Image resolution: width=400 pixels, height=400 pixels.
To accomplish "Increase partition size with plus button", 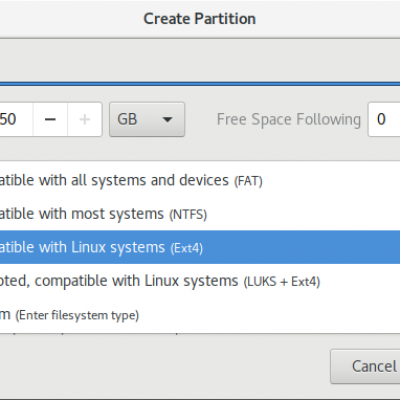I will coord(85,119).
